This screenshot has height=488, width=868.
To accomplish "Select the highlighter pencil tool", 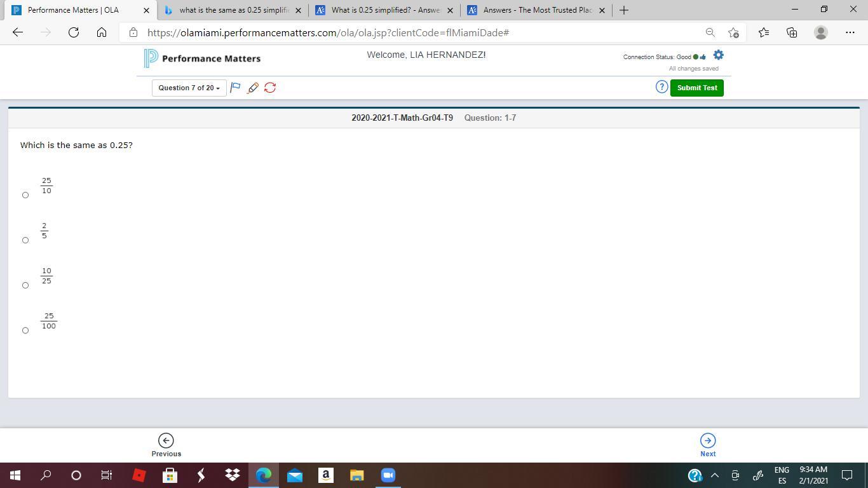I will [253, 88].
